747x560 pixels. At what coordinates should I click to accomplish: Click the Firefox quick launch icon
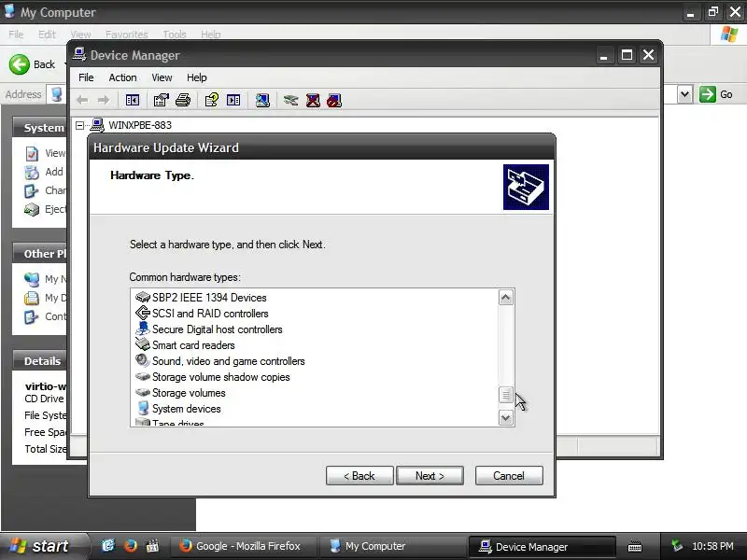(x=130, y=546)
